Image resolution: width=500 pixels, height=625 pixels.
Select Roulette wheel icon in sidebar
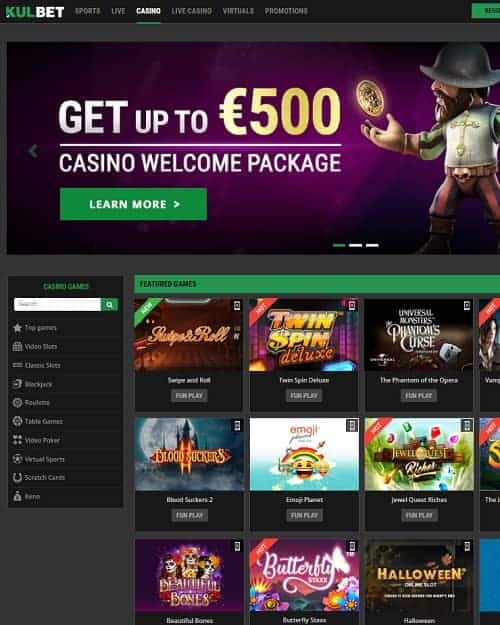(17, 403)
